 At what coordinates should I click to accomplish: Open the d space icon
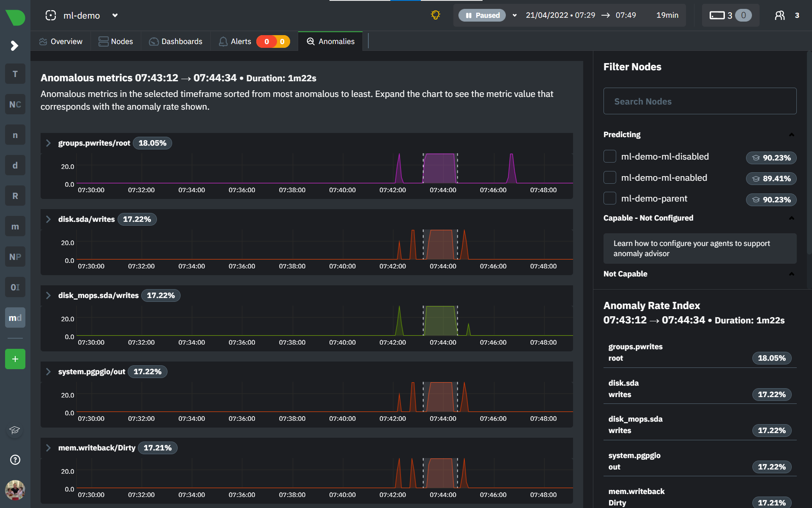tap(15, 166)
